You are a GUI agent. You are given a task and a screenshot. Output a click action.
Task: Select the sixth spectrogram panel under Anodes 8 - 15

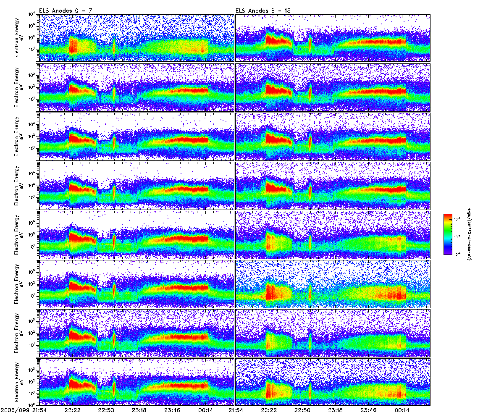pyautogui.click(x=333, y=284)
